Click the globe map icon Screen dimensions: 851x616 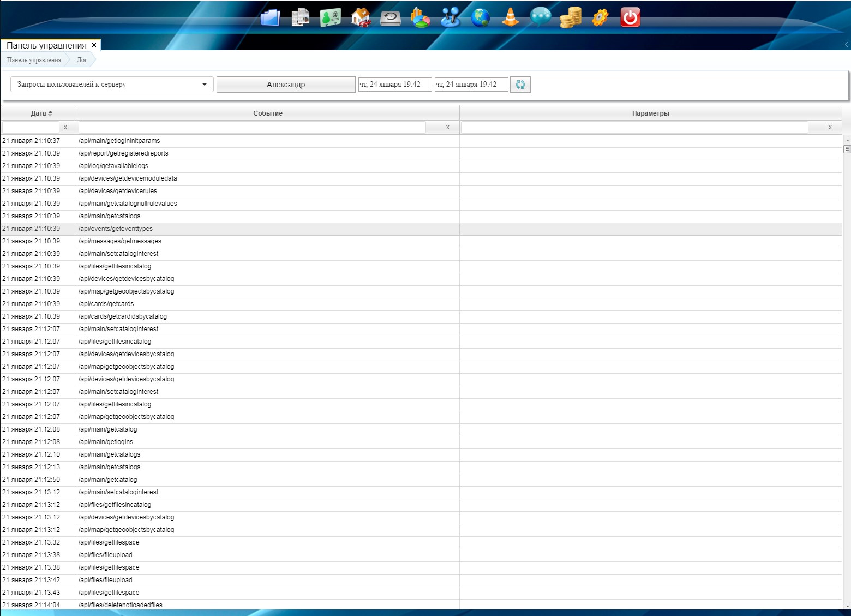pyautogui.click(x=481, y=17)
